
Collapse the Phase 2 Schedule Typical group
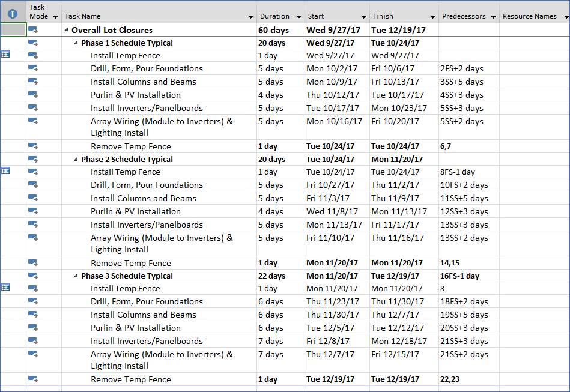click(76, 160)
